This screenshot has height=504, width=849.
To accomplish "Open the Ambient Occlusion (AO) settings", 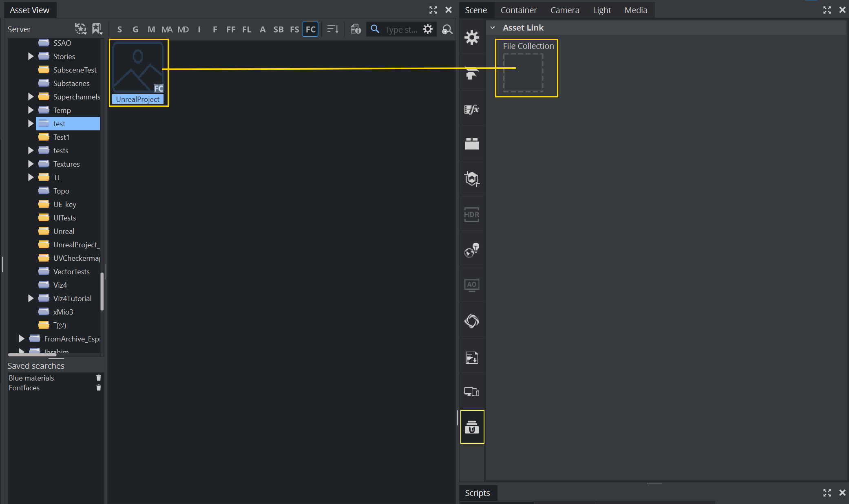I will point(472,285).
